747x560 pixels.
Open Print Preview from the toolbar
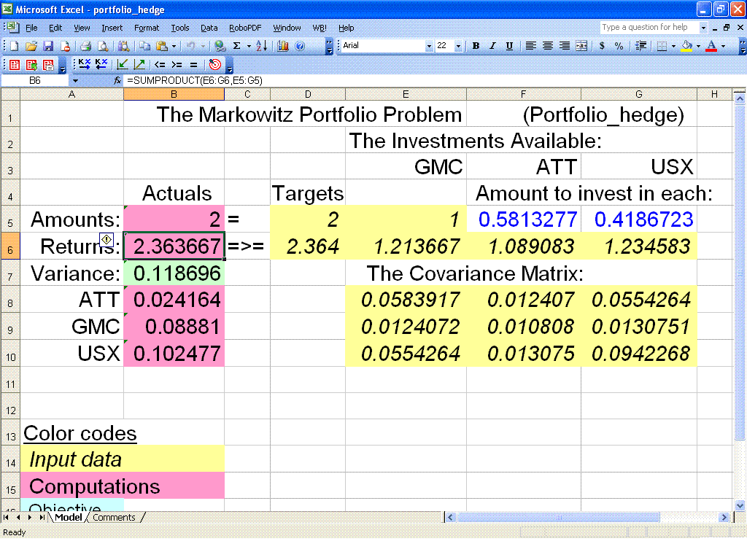click(103, 46)
